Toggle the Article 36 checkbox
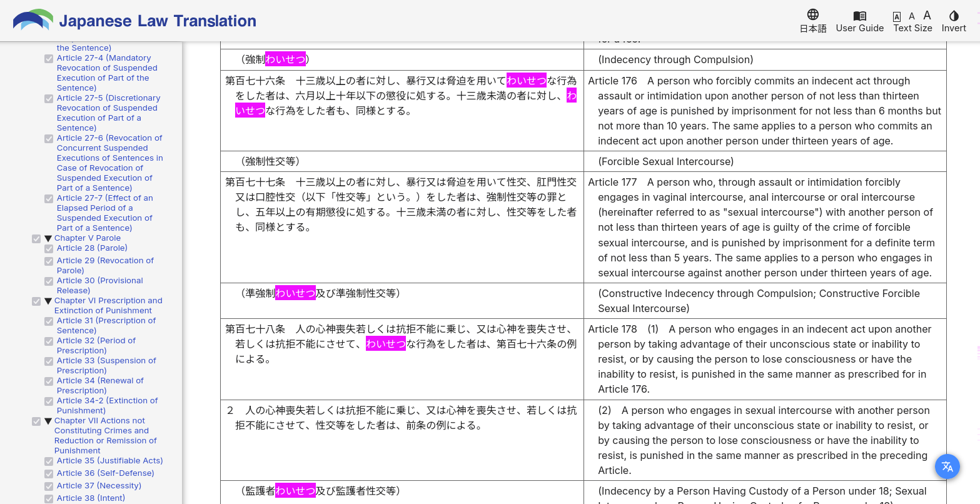 (49, 474)
